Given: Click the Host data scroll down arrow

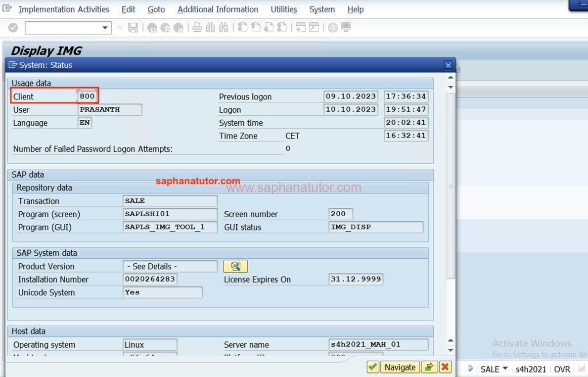Looking at the screenshot, I should coord(451,350).
